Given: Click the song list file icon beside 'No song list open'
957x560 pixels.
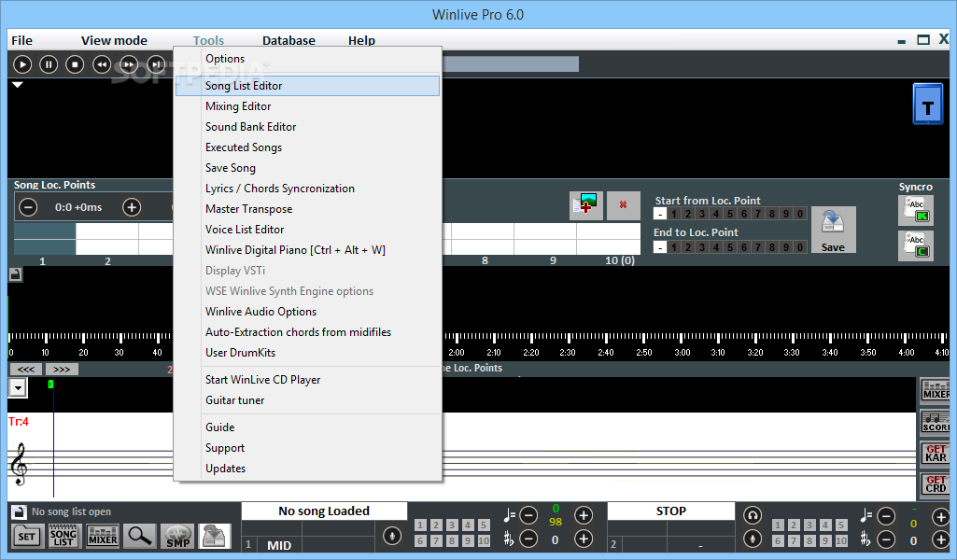Looking at the screenshot, I should (19, 511).
